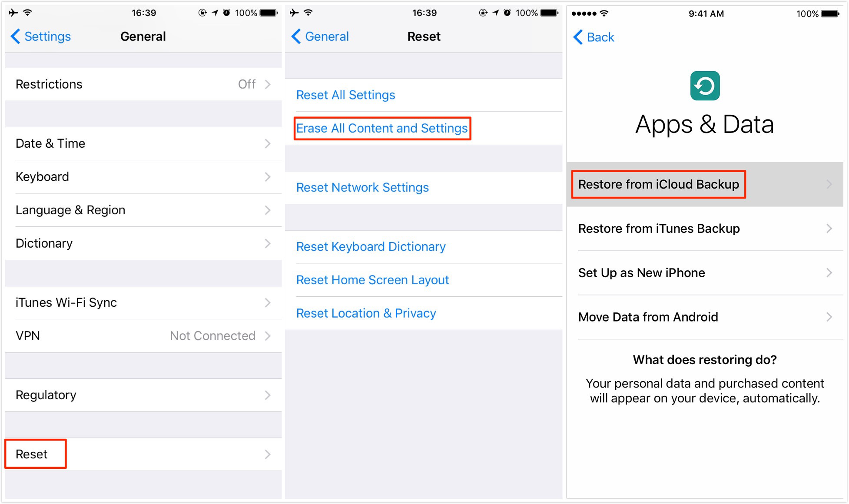Open the Date & Time settings
Image resolution: width=849 pixels, height=504 pixels.
pos(142,142)
